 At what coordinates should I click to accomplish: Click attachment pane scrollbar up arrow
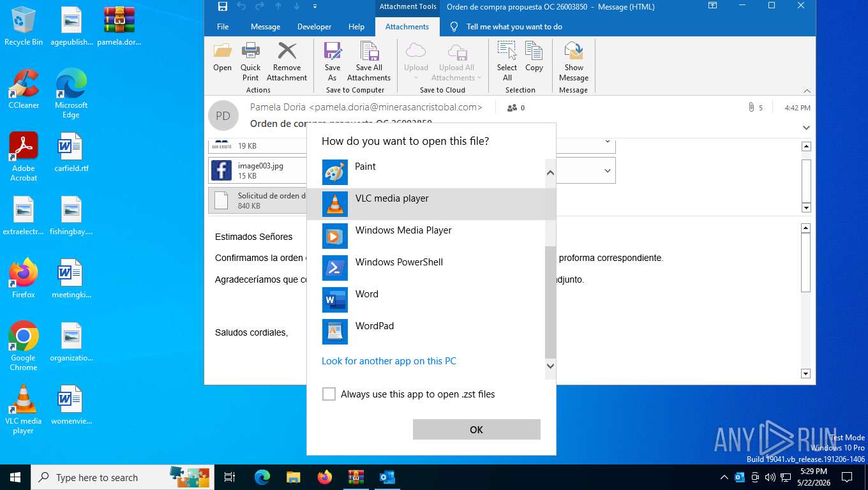tap(806, 146)
